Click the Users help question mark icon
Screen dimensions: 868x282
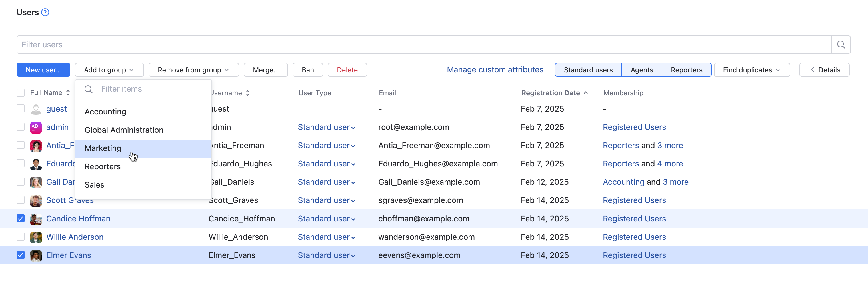(45, 13)
